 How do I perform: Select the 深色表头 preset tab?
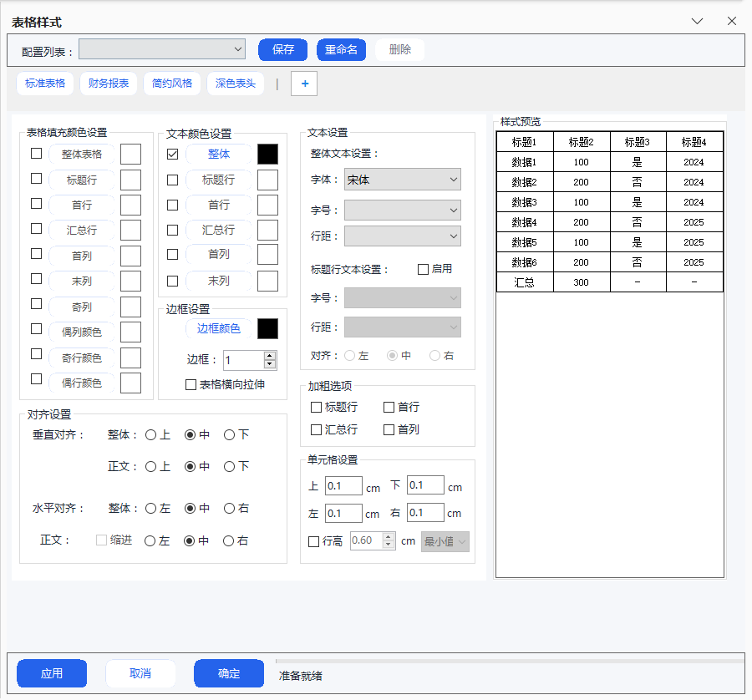click(236, 84)
